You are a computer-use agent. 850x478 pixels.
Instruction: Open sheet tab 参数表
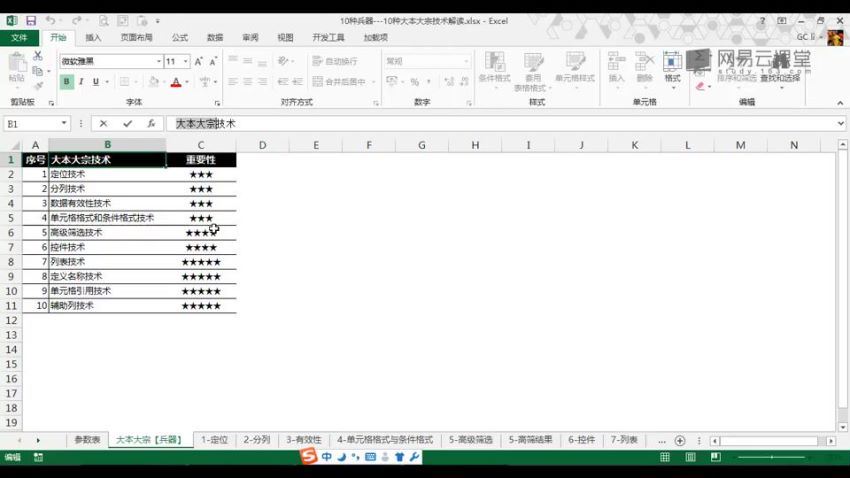(x=87, y=440)
